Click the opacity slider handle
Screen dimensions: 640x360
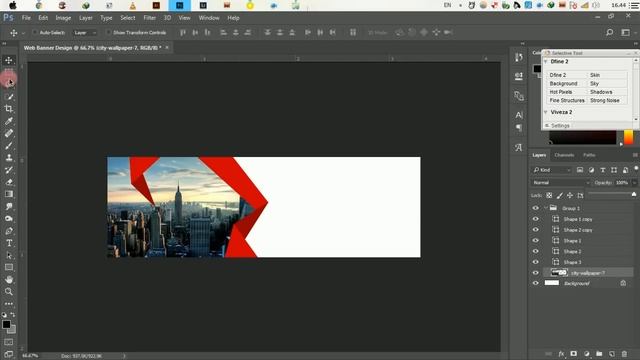pos(634,194)
